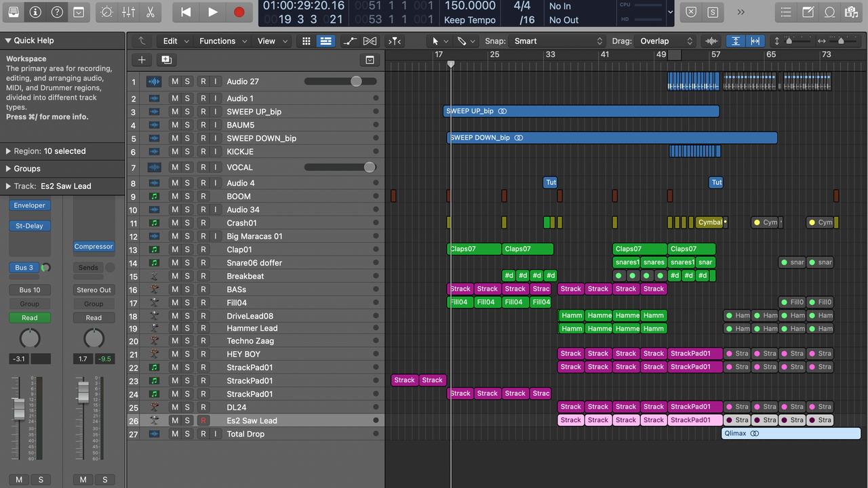Toggle record enable on Es2 Saw Lead
The width and height of the screenshot is (868, 488).
coord(203,421)
